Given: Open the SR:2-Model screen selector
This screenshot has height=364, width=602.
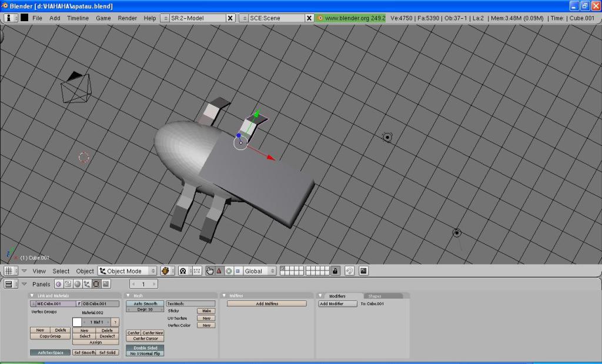Looking at the screenshot, I should pyautogui.click(x=165, y=18).
